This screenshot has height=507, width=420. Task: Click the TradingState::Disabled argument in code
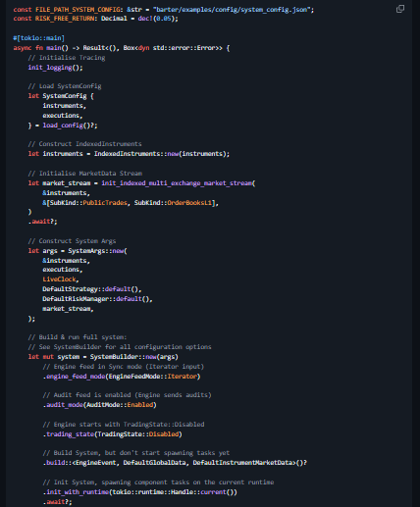(x=138, y=434)
